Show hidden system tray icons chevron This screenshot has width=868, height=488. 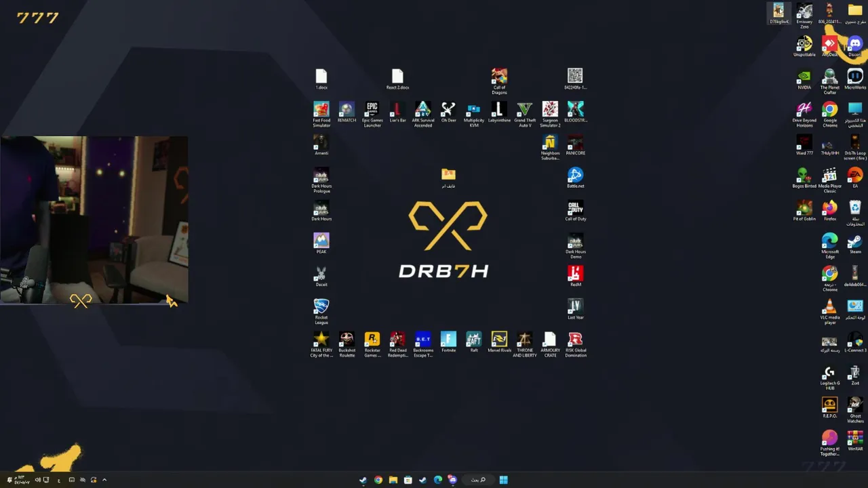point(104,480)
